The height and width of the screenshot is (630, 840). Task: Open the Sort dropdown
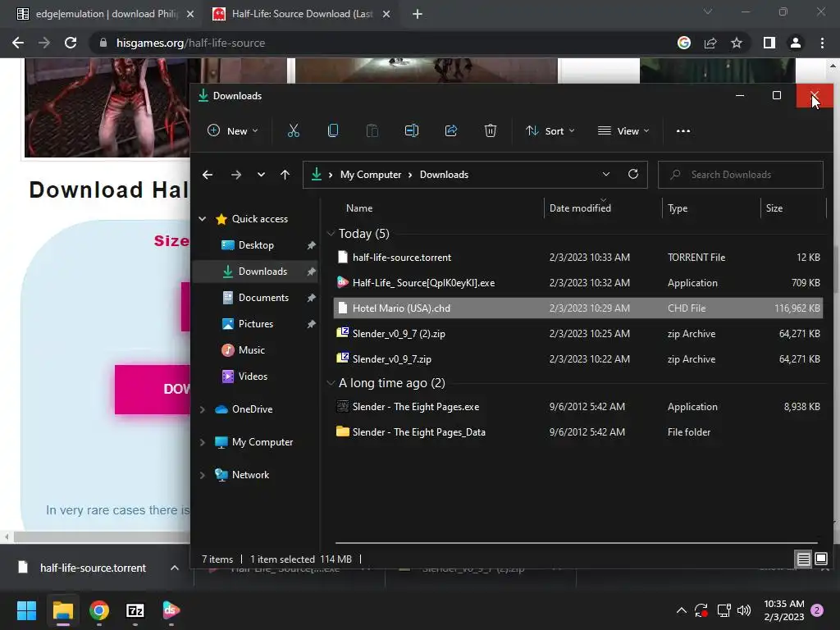tap(550, 130)
